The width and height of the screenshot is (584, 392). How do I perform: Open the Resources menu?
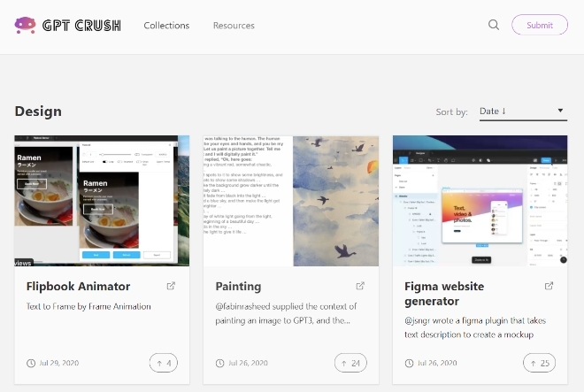pos(234,26)
